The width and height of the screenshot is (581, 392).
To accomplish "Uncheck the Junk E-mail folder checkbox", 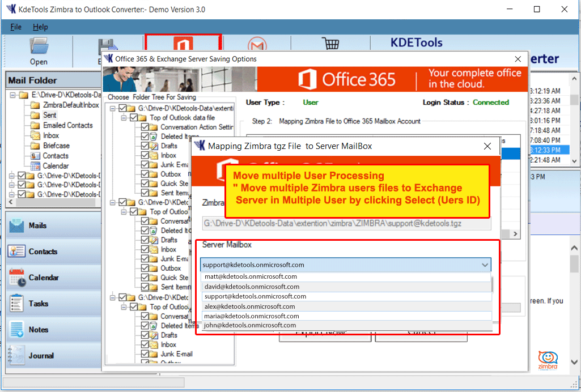I will (145, 165).
